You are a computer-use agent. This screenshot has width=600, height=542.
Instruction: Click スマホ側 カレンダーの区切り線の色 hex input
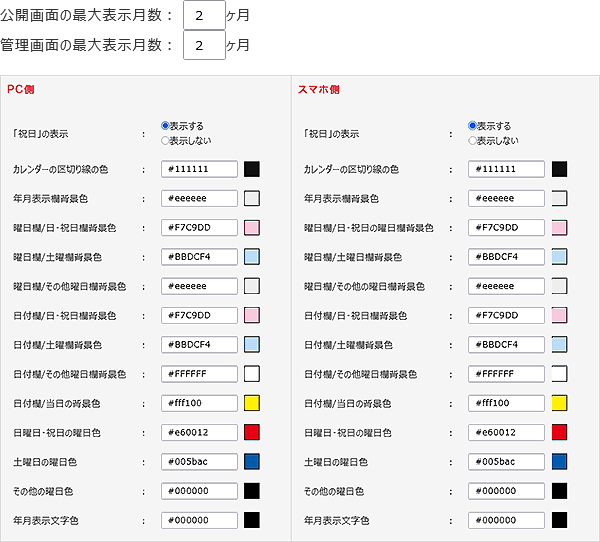pyautogui.click(x=507, y=170)
